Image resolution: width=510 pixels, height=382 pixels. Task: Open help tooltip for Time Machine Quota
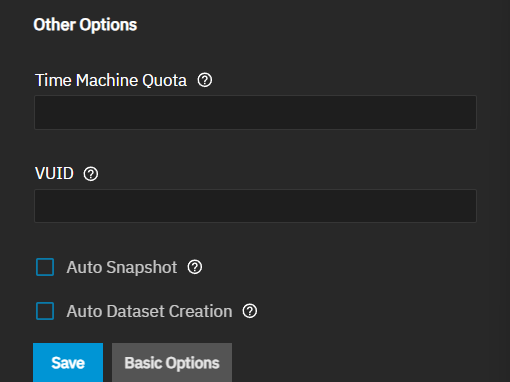[205, 80]
